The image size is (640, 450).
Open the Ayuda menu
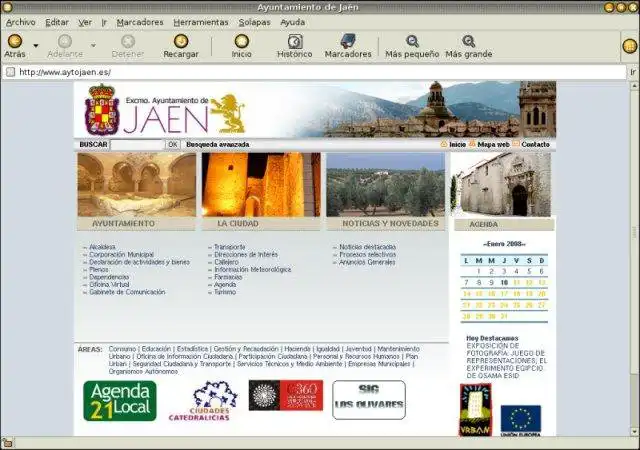pyautogui.click(x=292, y=22)
